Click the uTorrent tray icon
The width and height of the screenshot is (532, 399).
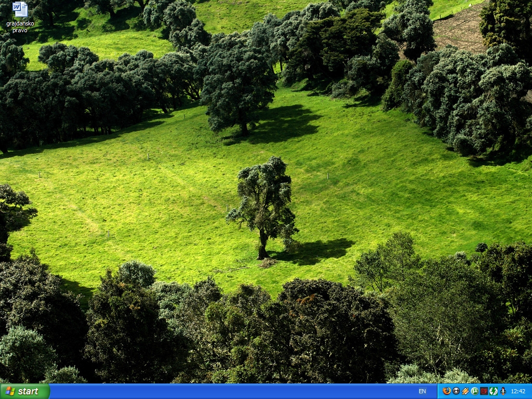(475, 391)
